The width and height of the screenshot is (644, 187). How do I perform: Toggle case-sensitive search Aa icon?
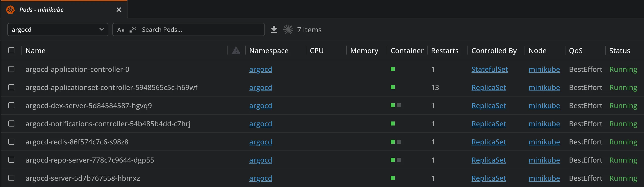(x=121, y=30)
